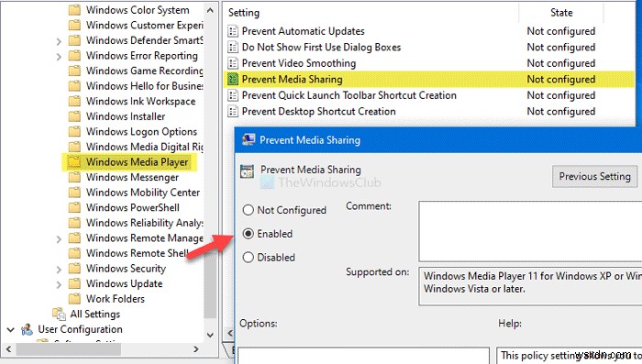Click the Prevent Video Smoothing policy icon
The width and height of the screenshot is (642, 364).
[233, 63]
